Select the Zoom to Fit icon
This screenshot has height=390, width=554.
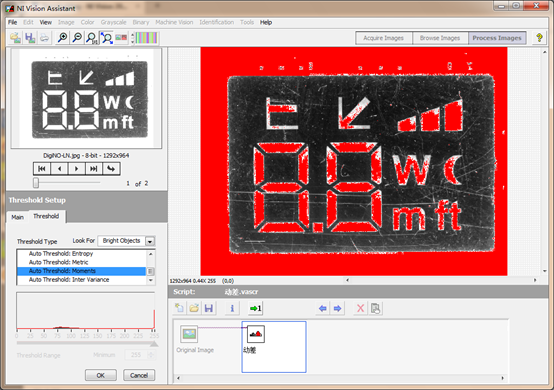click(106, 37)
